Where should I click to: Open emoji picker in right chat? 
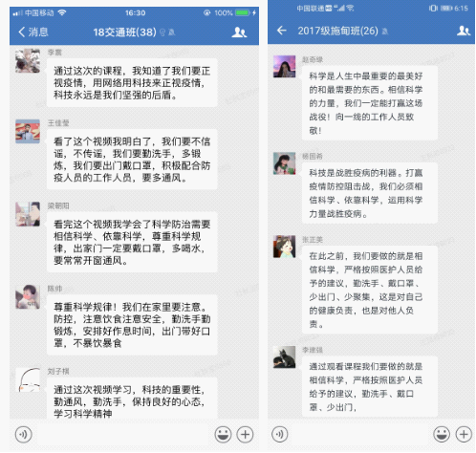coord(442,434)
